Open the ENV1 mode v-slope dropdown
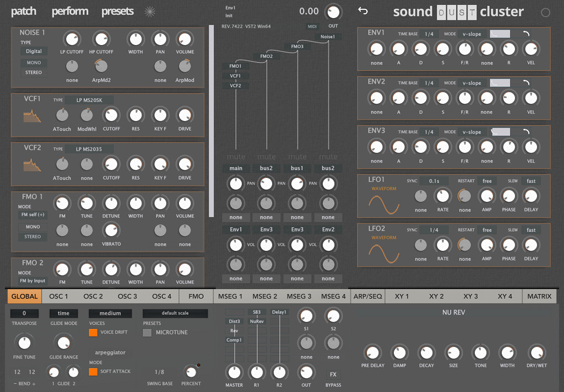564x392 pixels. click(x=471, y=34)
